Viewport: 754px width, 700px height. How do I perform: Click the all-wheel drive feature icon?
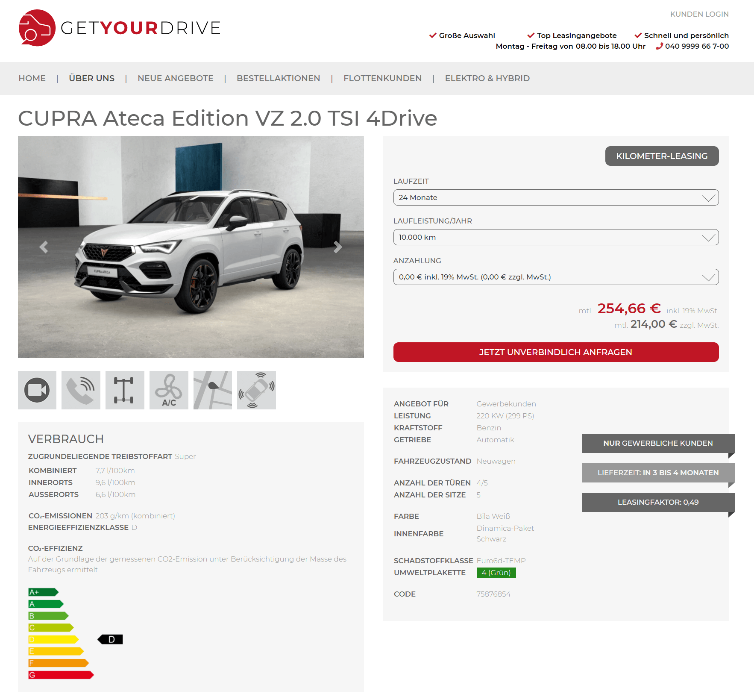pyautogui.click(x=125, y=390)
